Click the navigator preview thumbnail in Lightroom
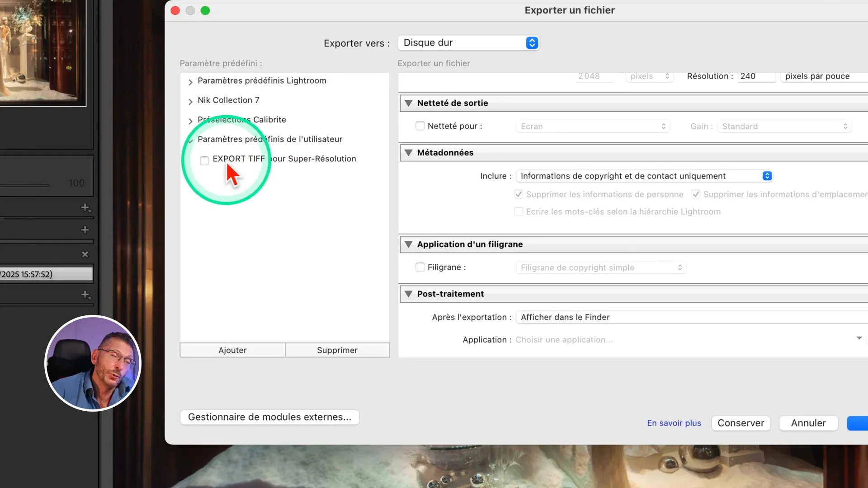 [43, 53]
